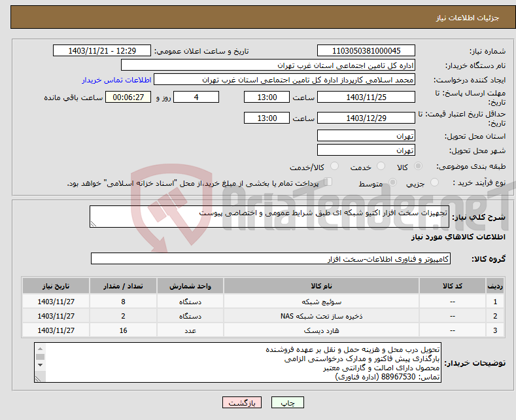Click the هارد دیسک item name cell
Viewport: 516px width, 420px height.
tap(321, 330)
